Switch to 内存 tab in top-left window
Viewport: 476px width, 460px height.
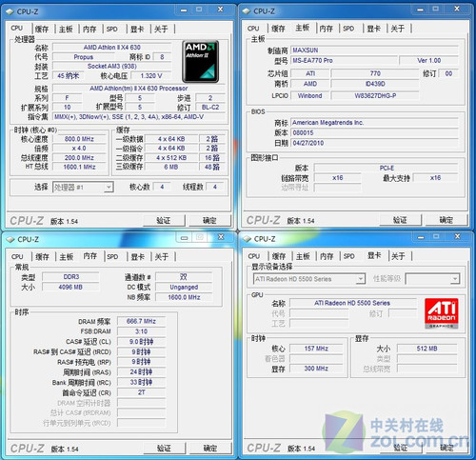point(89,30)
